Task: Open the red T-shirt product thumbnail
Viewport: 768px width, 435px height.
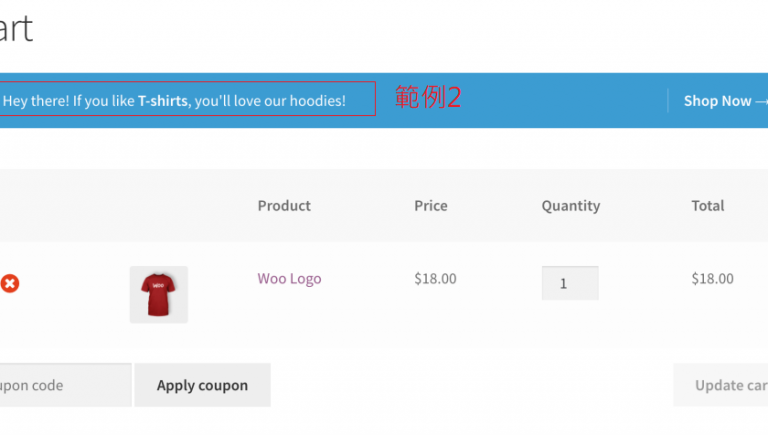Action: (158, 295)
